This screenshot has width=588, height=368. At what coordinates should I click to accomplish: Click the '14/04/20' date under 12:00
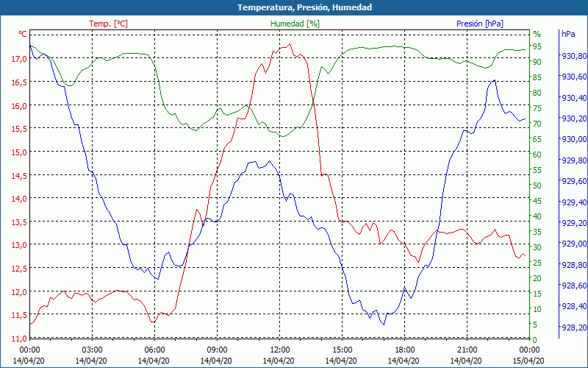click(x=279, y=361)
